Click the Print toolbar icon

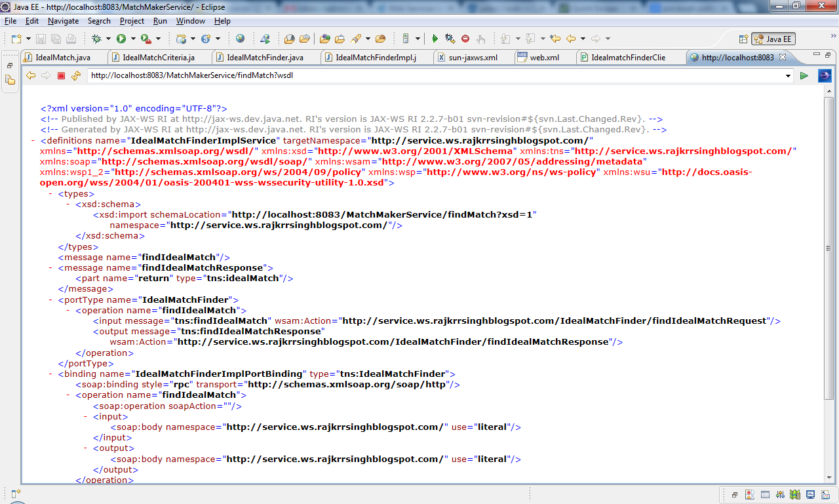[x=71, y=39]
